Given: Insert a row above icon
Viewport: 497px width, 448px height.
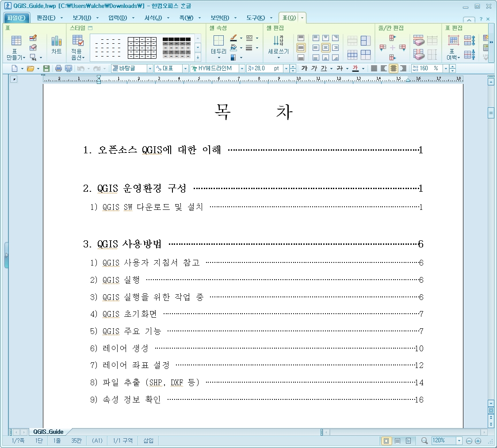Looking at the screenshot, I should tap(392, 38).
